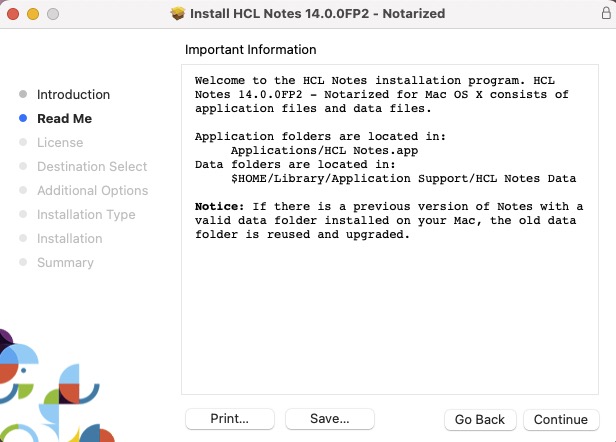Minimize the installer with the yellow button
616x442 pixels.
point(33,15)
